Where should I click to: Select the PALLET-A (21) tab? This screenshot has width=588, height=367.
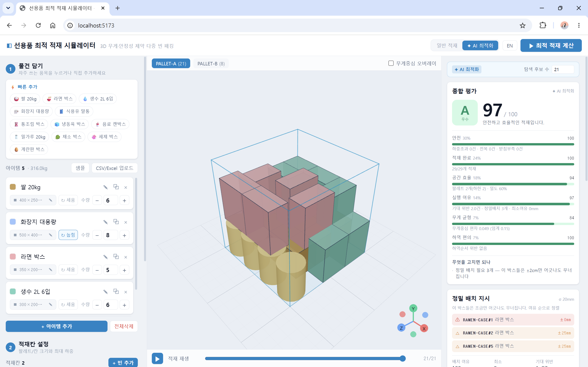point(171,64)
